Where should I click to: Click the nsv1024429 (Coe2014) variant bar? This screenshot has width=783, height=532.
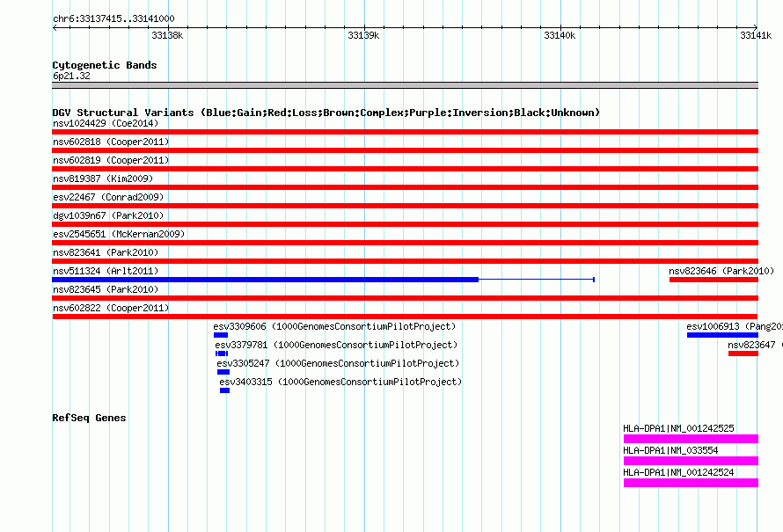pos(405,132)
